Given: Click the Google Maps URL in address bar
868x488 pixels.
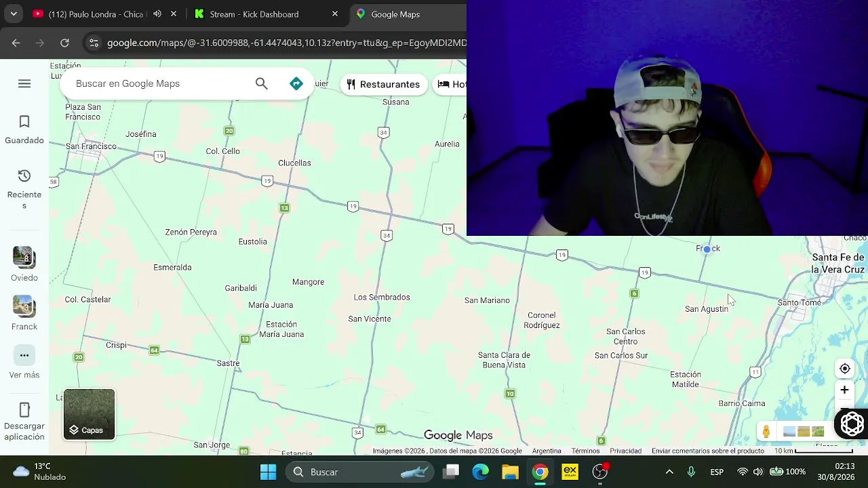Looking at the screenshot, I should tap(286, 43).
